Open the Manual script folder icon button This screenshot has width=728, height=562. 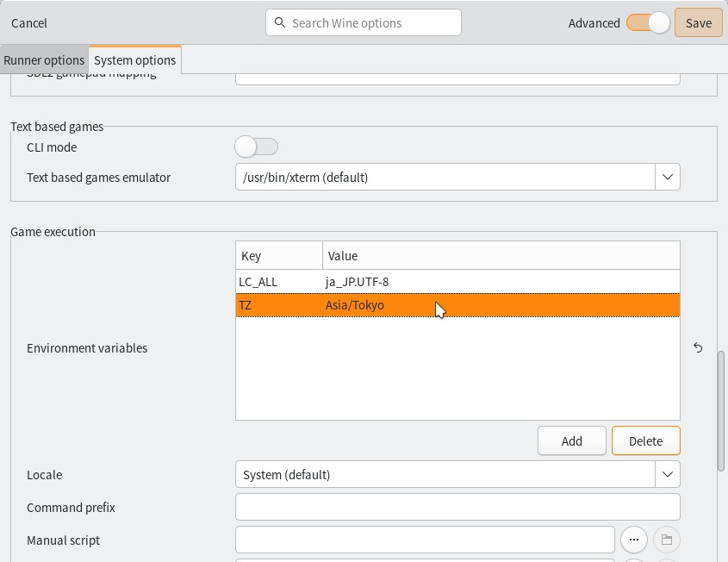[x=666, y=540]
